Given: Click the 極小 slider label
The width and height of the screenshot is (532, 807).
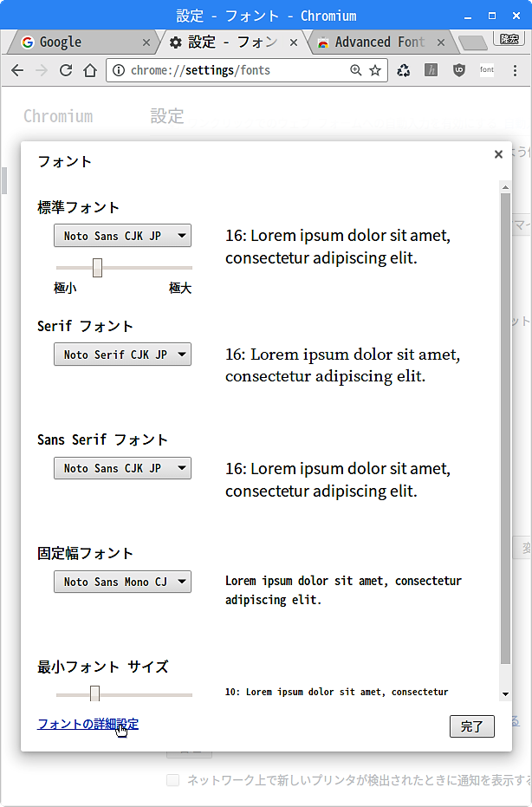Looking at the screenshot, I should 65,288.
